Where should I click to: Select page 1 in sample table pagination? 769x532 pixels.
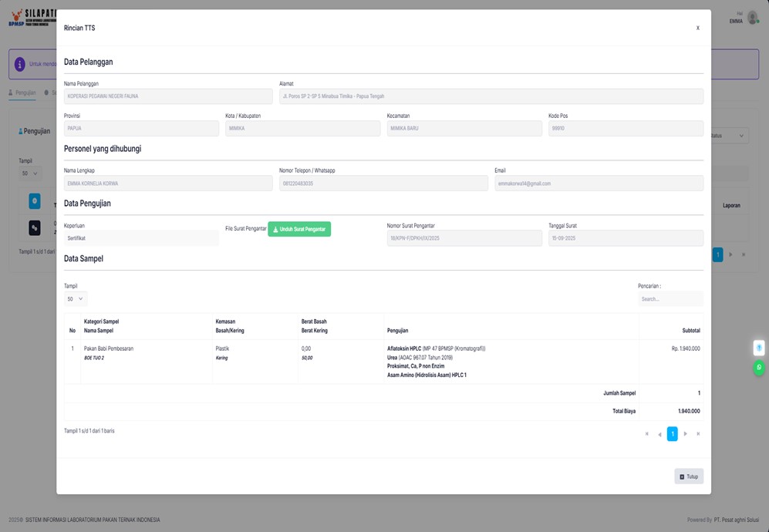pos(672,434)
